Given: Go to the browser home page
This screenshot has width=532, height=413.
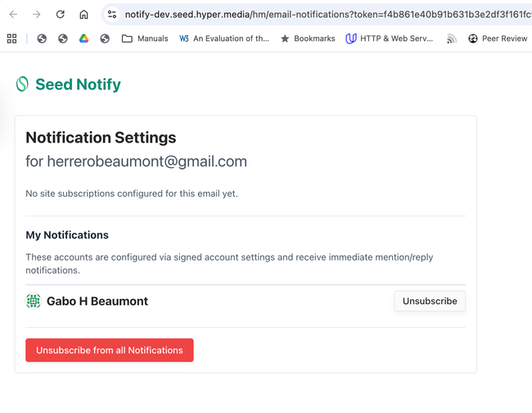Looking at the screenshot, I should pos(83,15).
